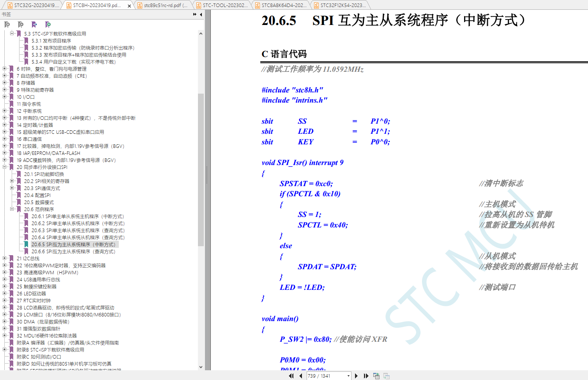
Task: Click the double-arrow expand panel icon
Action: [195, 14]
